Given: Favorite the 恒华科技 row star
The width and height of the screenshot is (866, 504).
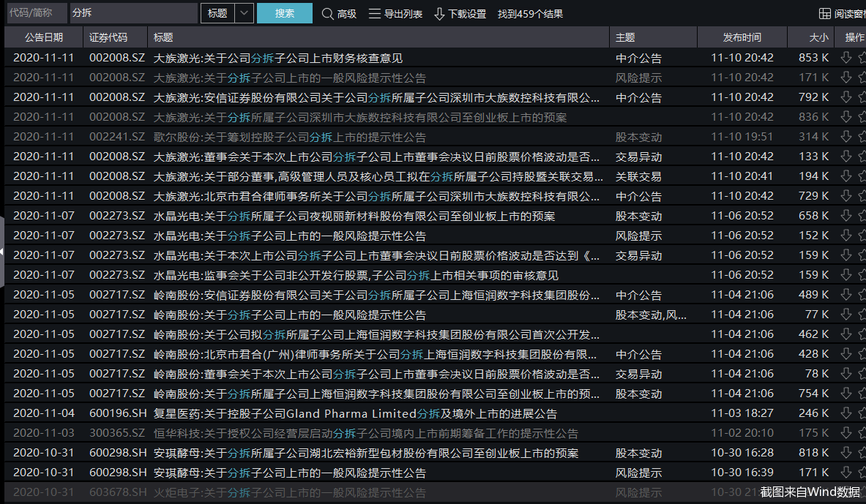Looking at the screenshot, I should pos(862,433).
